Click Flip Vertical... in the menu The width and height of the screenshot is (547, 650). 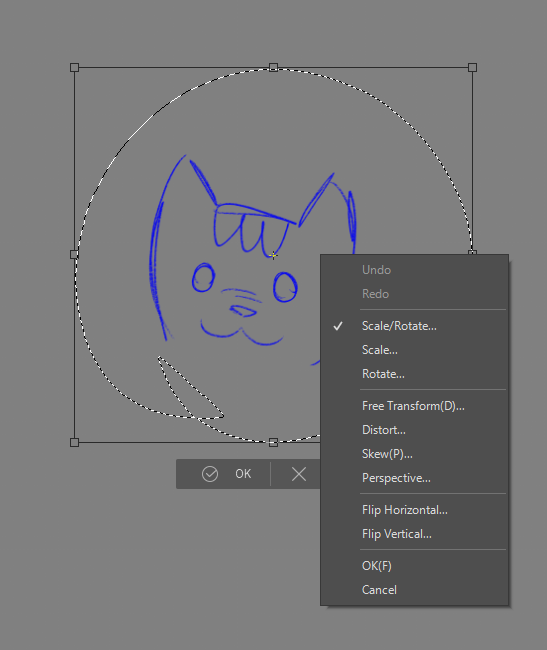414,534
